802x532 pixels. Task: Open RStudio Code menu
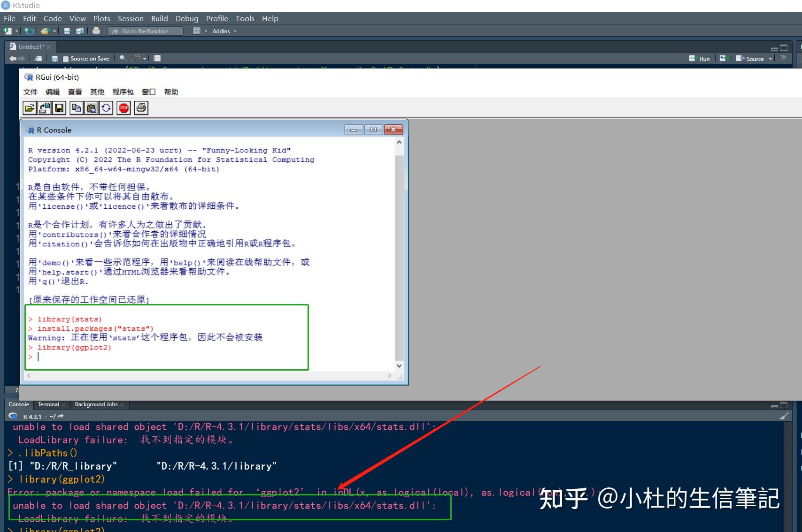click(x=53, y=18)
